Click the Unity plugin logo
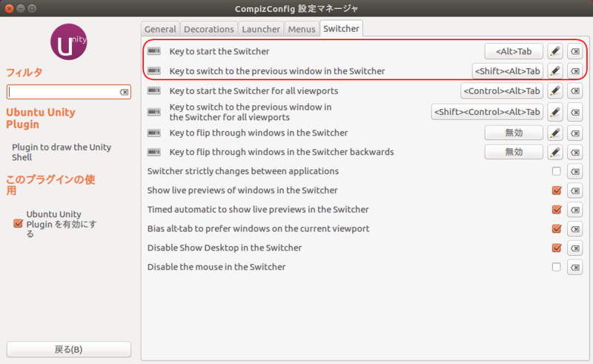This screenshot has width=593, height=364. [x=68, y=42]
